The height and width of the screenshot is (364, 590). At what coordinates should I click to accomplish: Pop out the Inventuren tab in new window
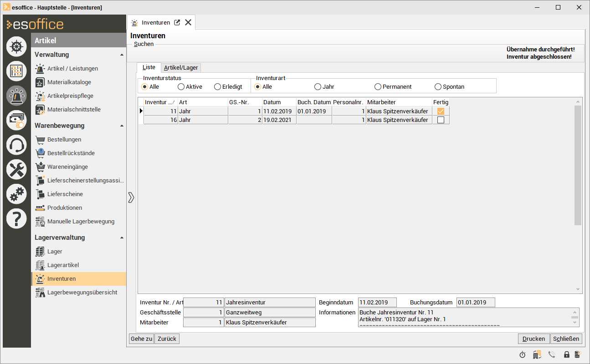click(177, 22)
